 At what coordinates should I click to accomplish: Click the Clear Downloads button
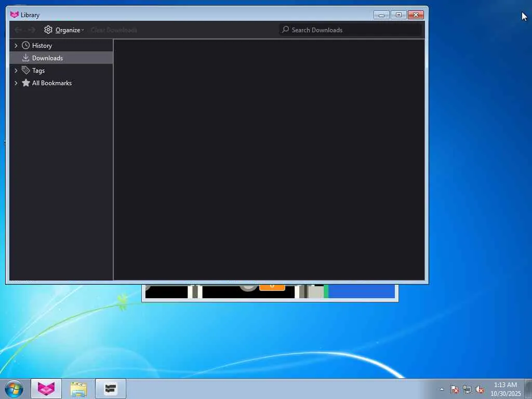point(114,30)
